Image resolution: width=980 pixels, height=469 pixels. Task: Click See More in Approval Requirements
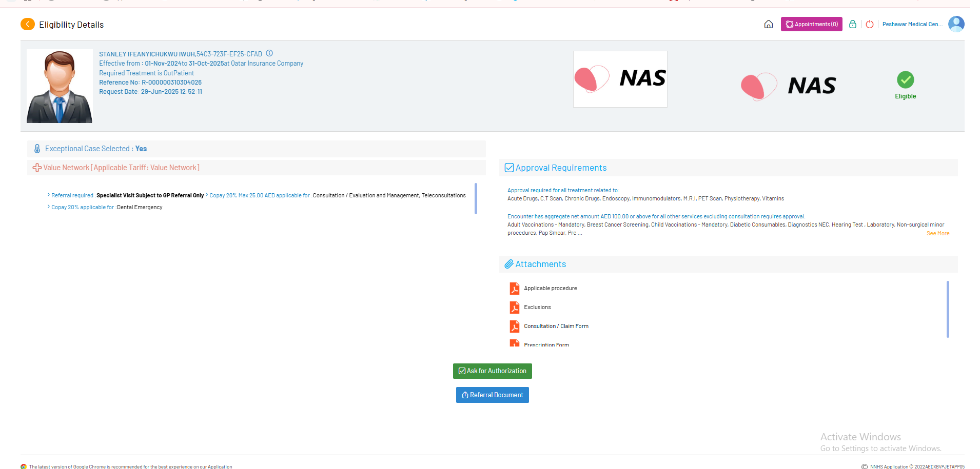click(x=937, y=233)
